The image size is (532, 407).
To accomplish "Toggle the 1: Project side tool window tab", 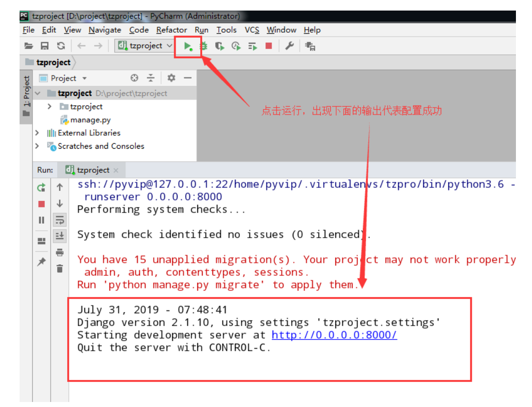I will (27, 96).
